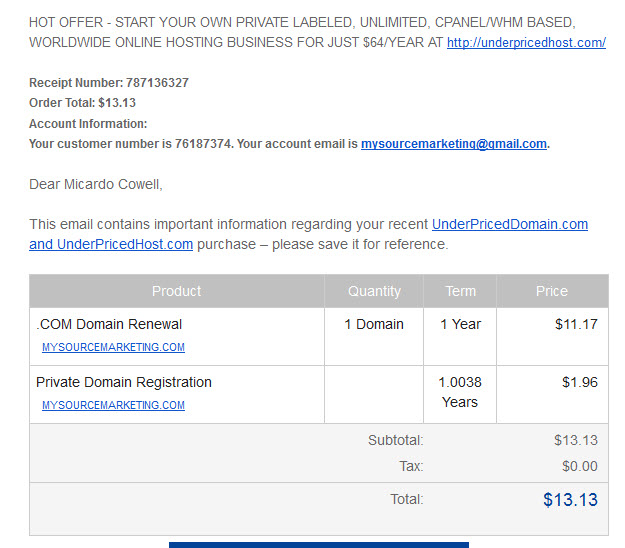Viewport: 625px width, 548px height.
Task: Click the Tax: label
Action: point(411,466)
